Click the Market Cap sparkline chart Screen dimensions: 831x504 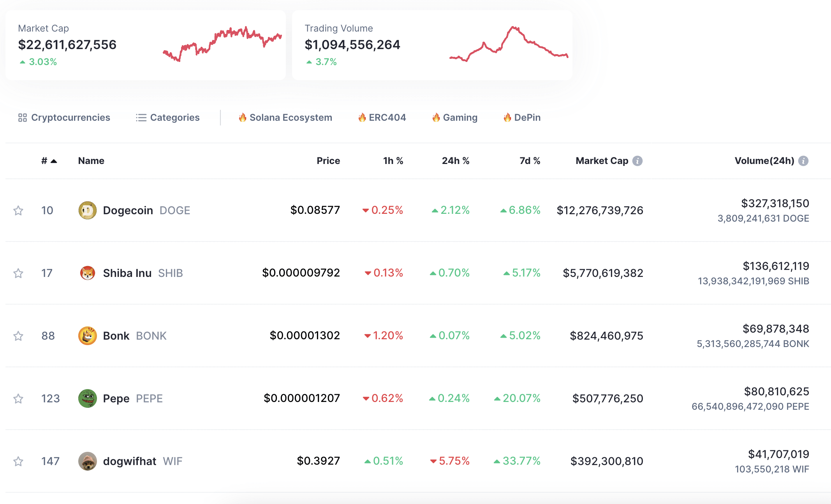click(x=222, y=44)
